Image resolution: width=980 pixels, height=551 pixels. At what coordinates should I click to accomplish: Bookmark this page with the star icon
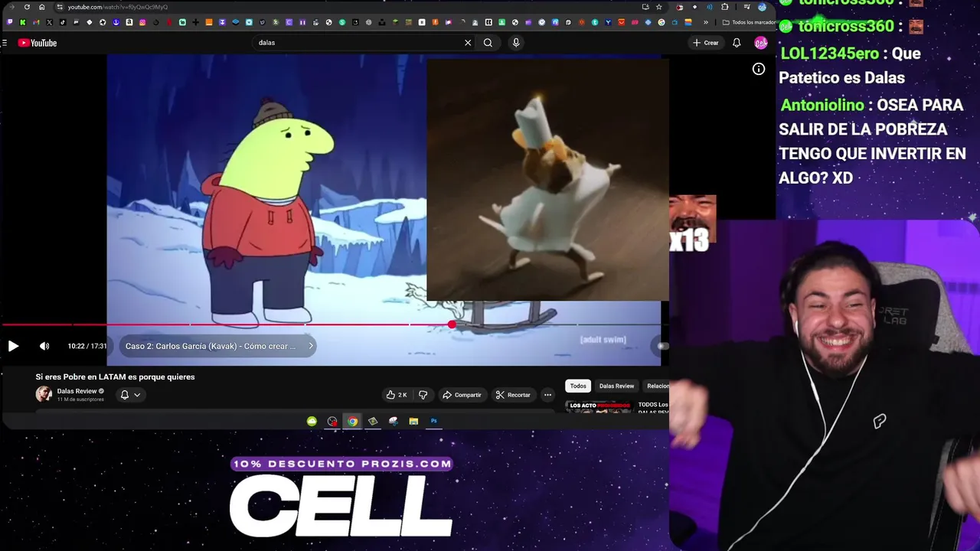point(658,7)
